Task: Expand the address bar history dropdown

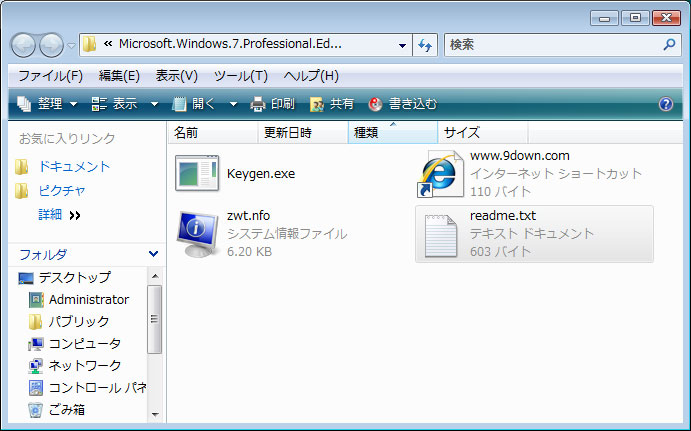Action: coord(402,45)
